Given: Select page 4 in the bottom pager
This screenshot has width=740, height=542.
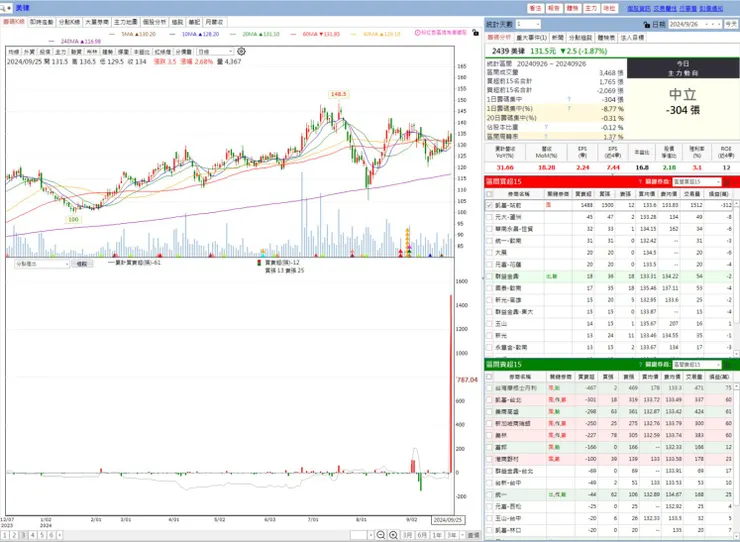Looking at the screenshot, I should (33, 535).
